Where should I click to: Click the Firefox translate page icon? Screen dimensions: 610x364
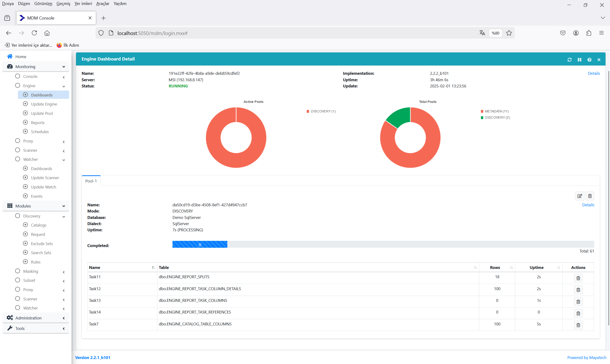[x=482, y=33]
